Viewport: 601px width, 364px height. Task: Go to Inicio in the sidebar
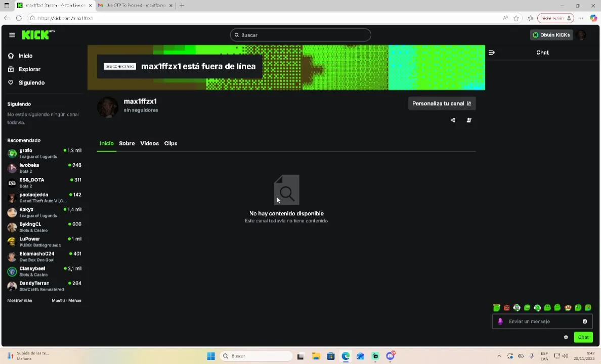coord(25,56)
